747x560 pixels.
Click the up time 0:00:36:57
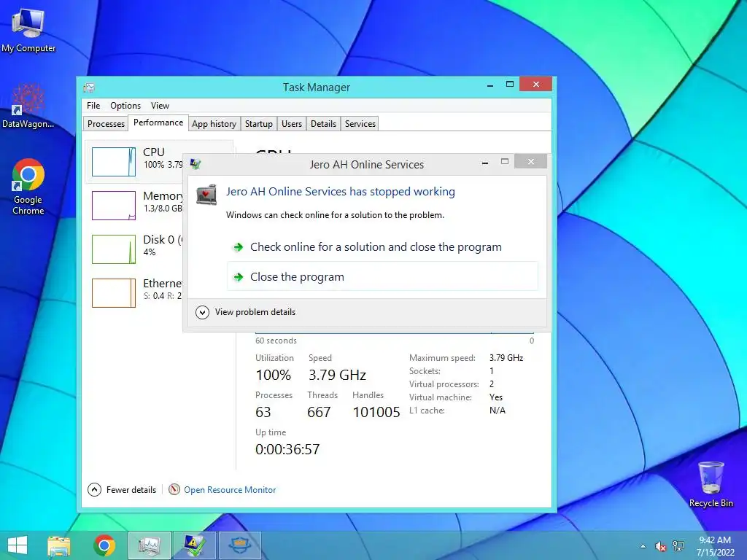[x=287, y=449]
